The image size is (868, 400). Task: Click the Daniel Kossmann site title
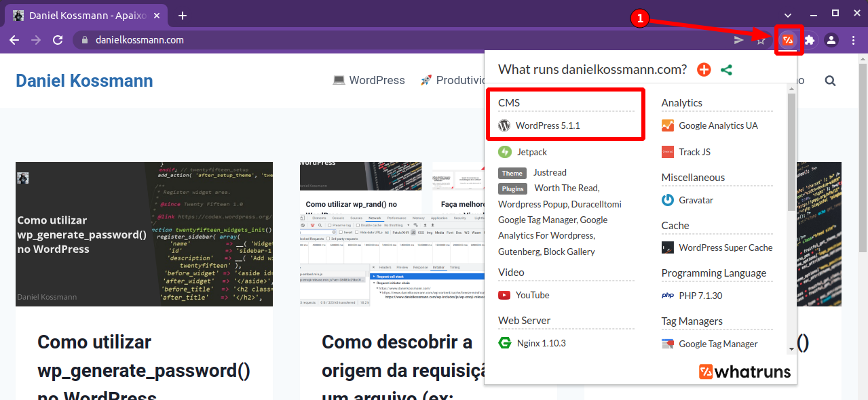(84, 81)
